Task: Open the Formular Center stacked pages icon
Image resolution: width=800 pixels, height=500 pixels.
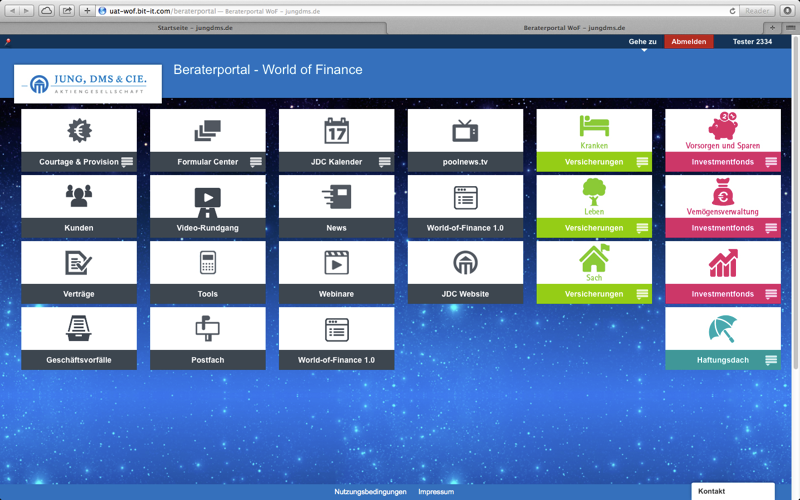Action: tap(208, 131)
